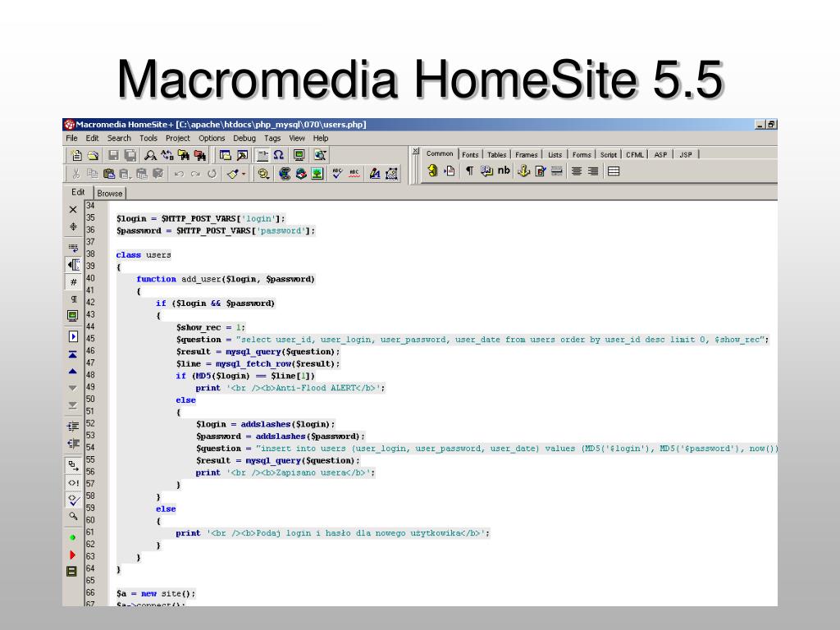Click the Redo arrow icon
840x630 pixels.
click(195, 174)
